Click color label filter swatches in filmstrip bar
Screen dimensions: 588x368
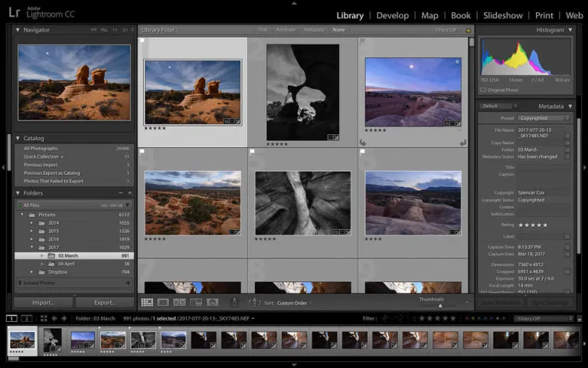coord(485,318)
